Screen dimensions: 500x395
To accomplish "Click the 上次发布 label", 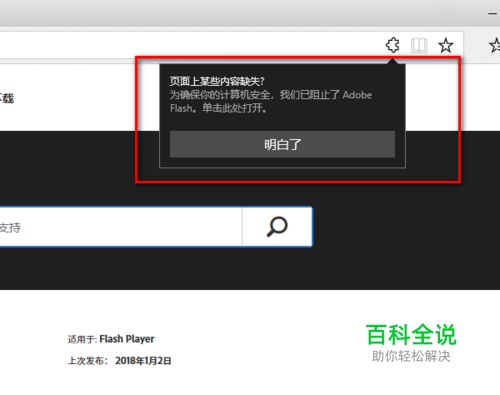I will pyautogui.click(x=88, y=361).
